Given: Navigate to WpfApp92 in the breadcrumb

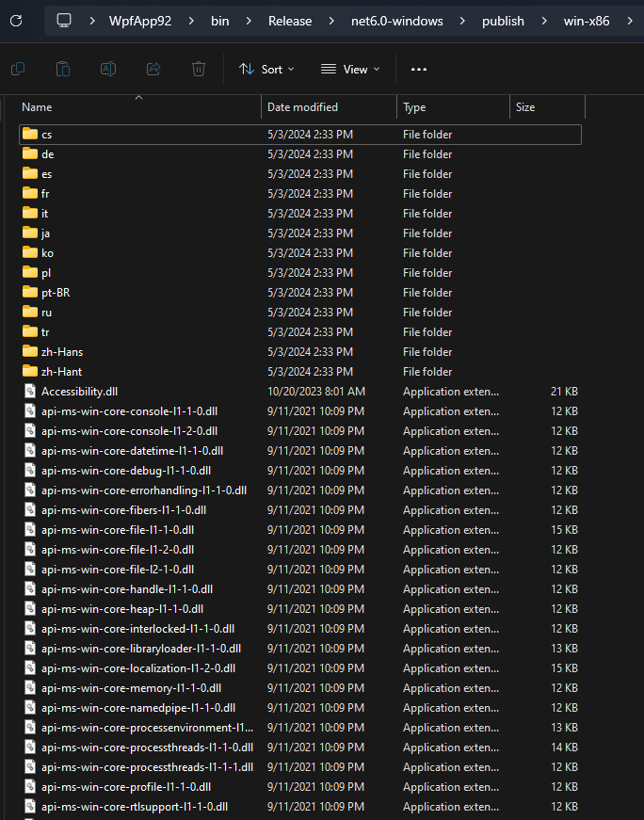Looking at the screenshot, I should point(140,21).
